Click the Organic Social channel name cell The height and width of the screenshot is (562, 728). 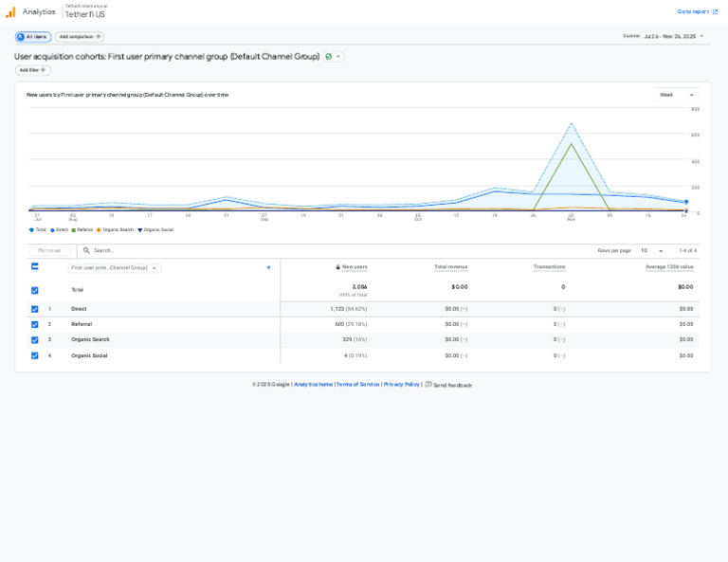pos(89,355)
